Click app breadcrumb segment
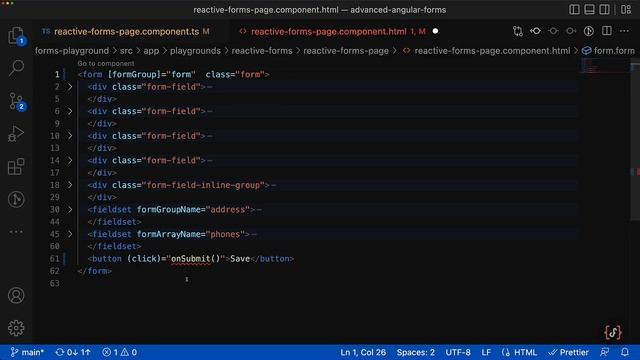Viewport: 640px width, 360px height. tap(151, 51)
